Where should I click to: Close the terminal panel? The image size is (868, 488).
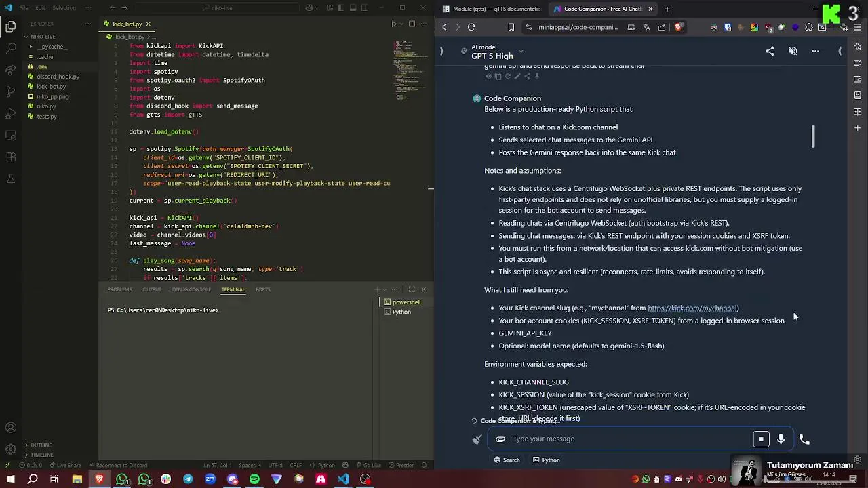pyautogui.click(x=424, y=289)
